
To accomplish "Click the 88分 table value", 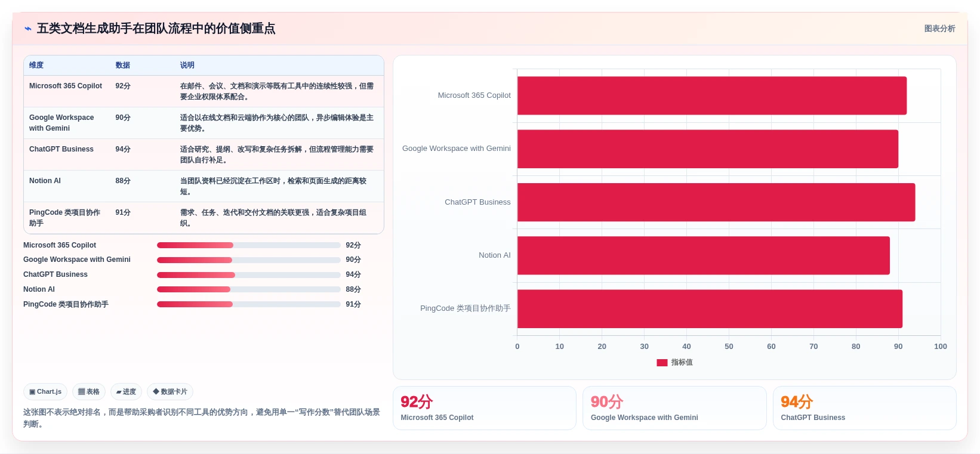I will [x=123, y=181].
